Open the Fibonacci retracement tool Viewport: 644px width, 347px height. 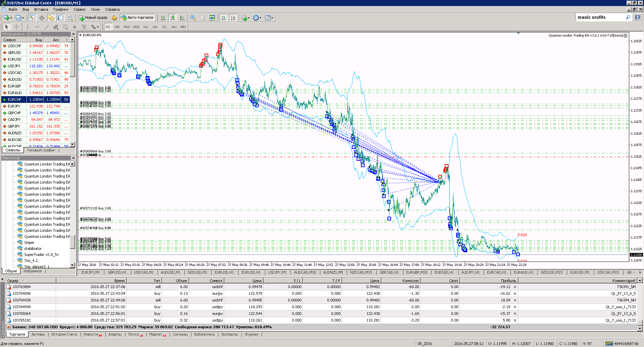pyautogui.click(x=65, y=27)
